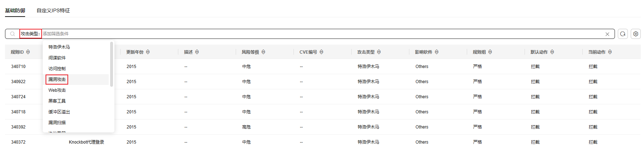
Task: Sort by CVE编号 column icon
Action: (x=321, y=52)
